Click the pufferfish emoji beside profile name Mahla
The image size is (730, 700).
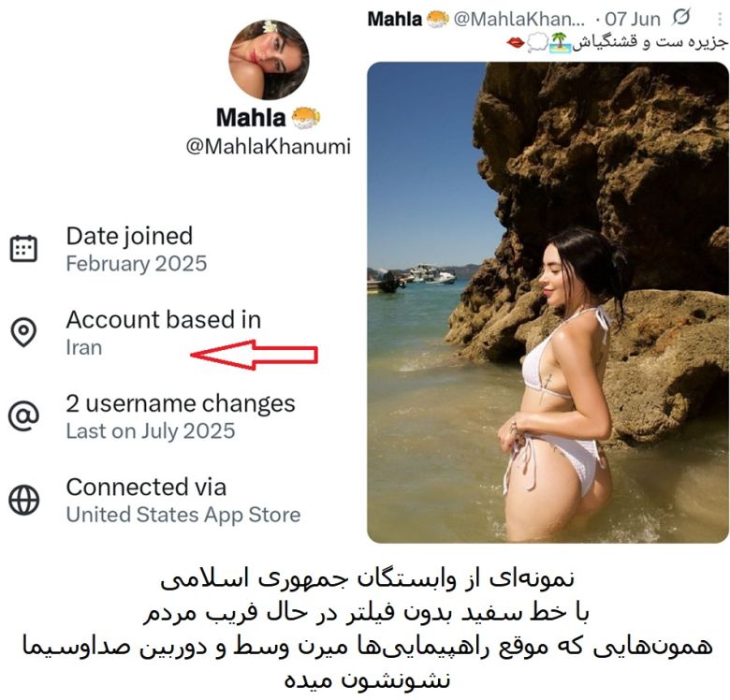point(306,118)
